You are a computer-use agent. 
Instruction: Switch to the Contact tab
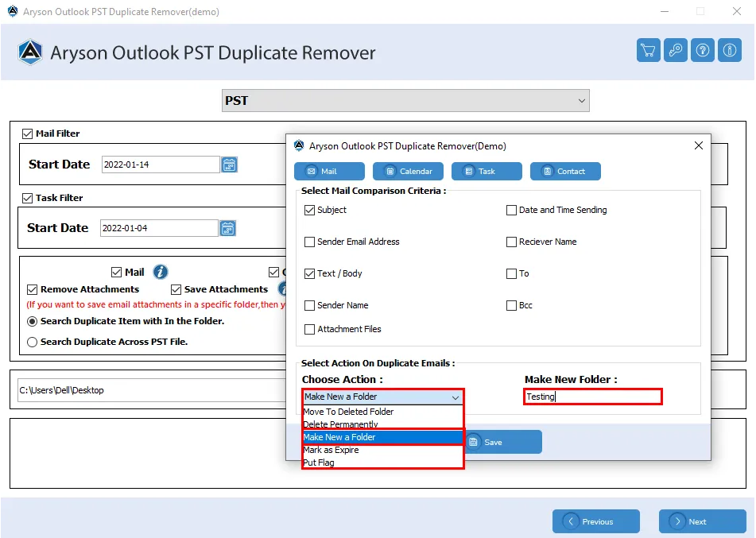point(565,171)
